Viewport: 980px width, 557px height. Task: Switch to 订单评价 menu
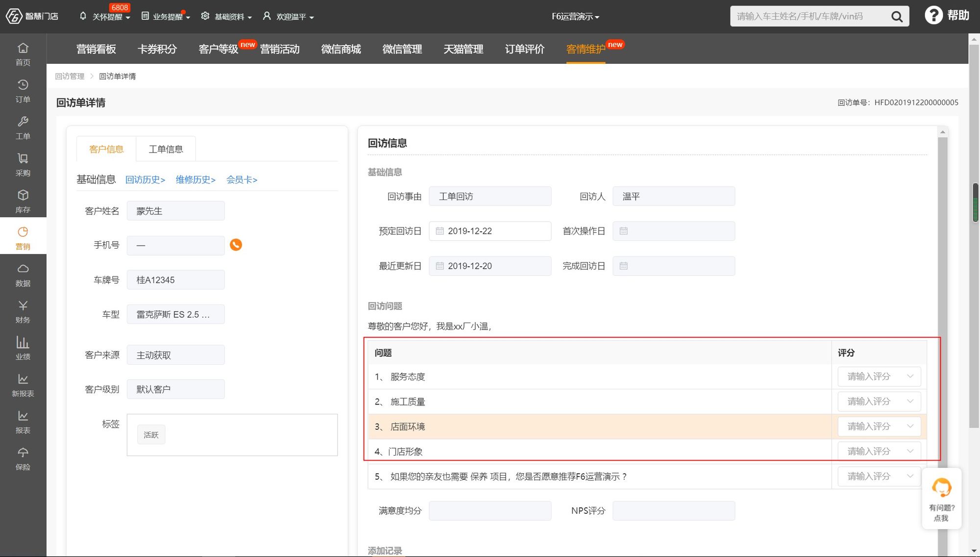tap(525, 49)
